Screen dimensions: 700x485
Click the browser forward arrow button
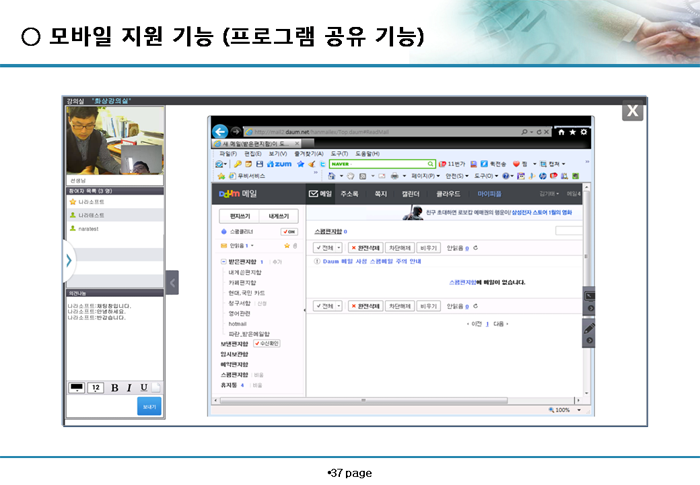pyautogui.click(x=236, y=132)
